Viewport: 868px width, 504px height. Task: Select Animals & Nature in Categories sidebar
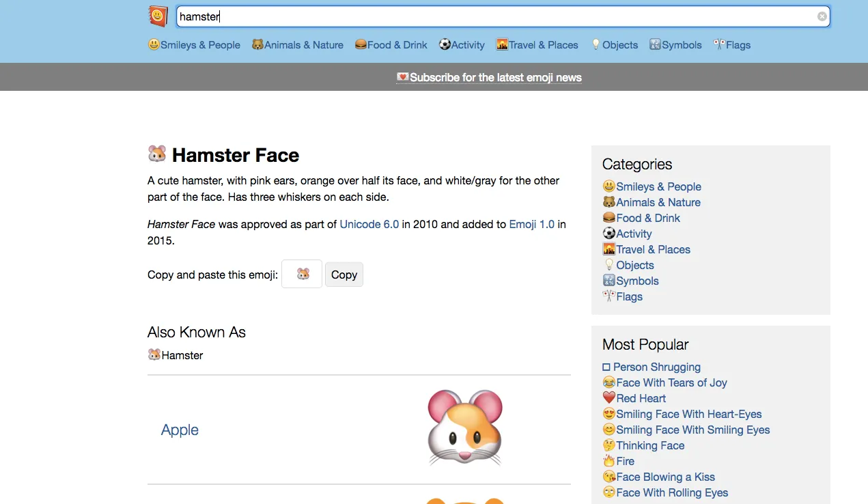[x=652, y=202]
